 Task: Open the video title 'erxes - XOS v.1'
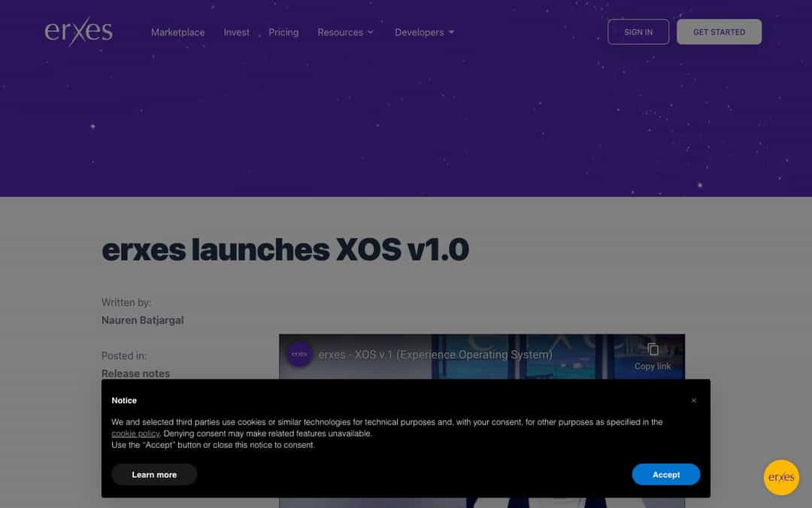[x=435, y=354]
